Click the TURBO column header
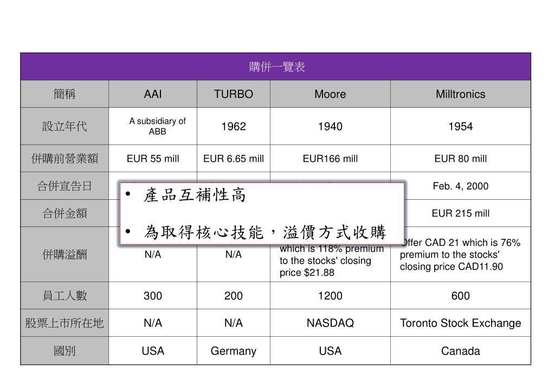This screenshot has width=555, height=392. 233,94
